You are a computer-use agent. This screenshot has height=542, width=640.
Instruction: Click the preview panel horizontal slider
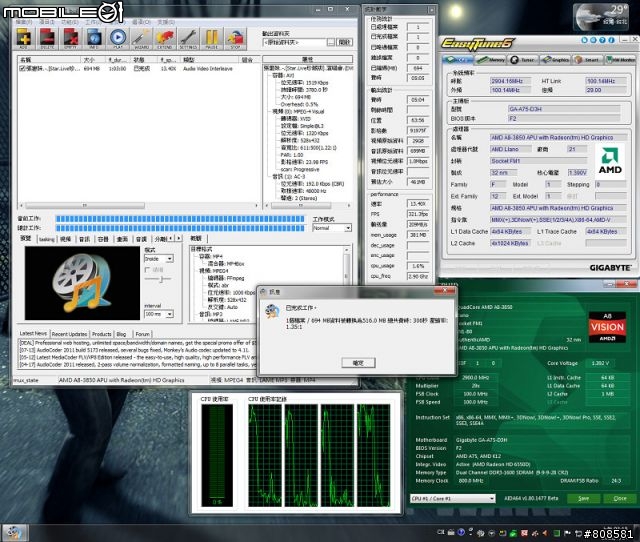pyautogui.click(x=158, y=279)
